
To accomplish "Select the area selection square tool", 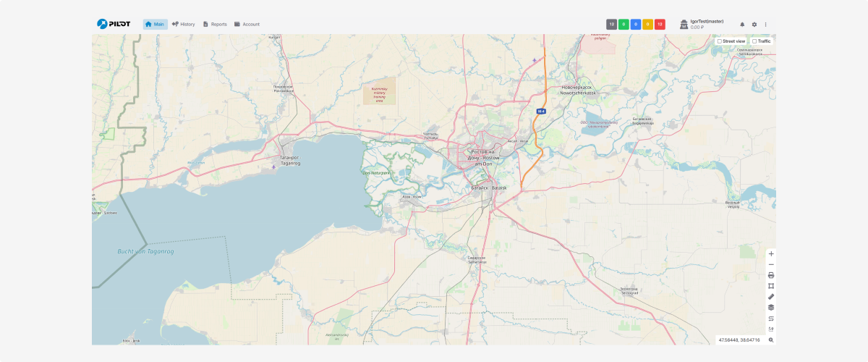I will 771,286.
